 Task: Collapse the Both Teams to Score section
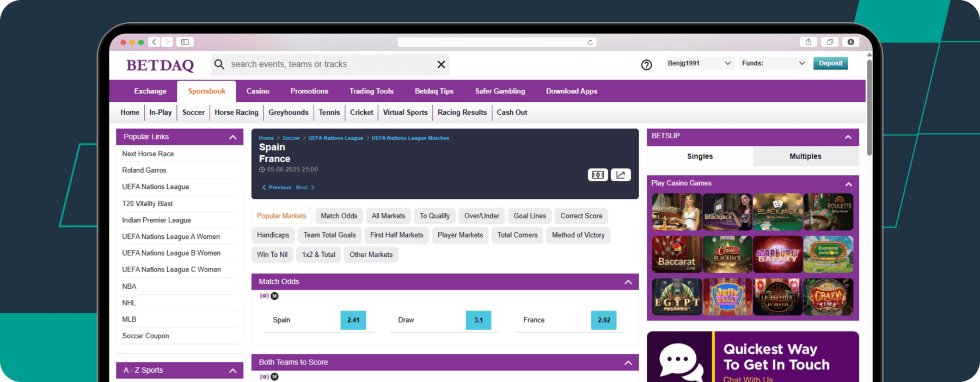[x=628, y=362]
